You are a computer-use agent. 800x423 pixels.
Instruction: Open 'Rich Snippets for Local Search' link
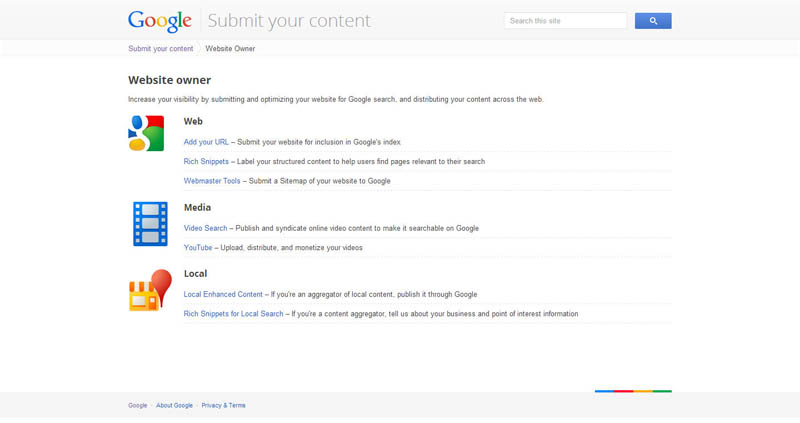(x=233, y=314)
